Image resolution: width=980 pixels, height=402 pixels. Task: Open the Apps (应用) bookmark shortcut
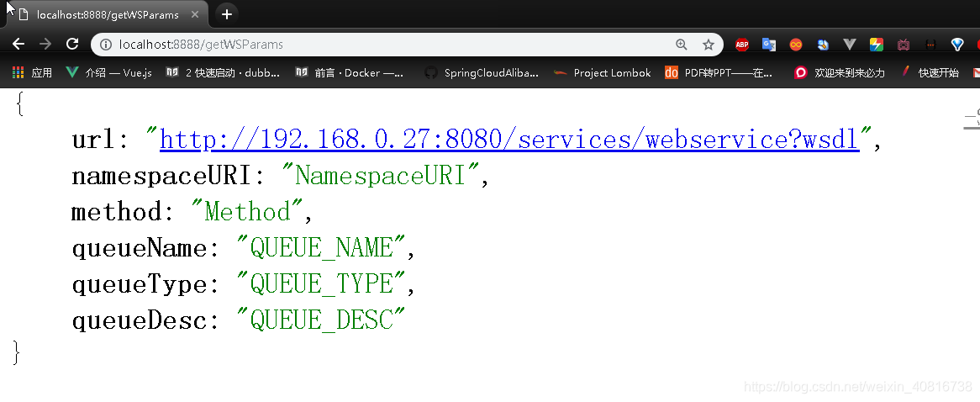tap(33, 72)
